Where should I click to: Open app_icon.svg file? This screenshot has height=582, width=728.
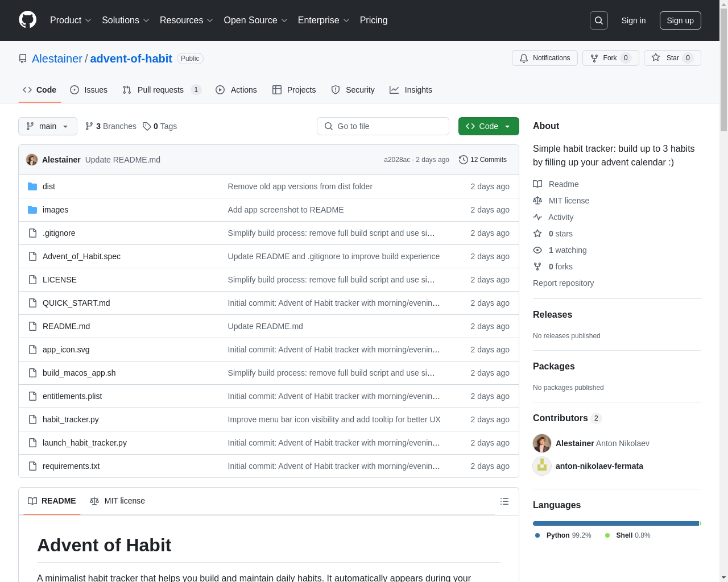click(x=66, y=350)
